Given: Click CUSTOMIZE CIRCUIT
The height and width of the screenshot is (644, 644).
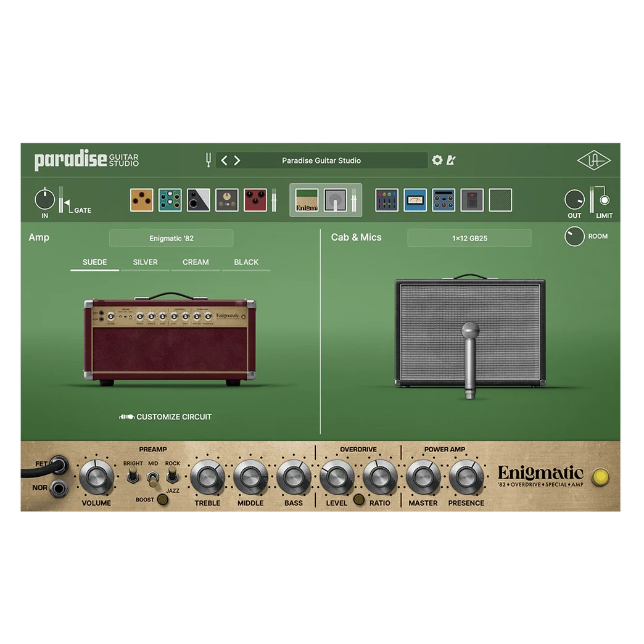Looking at the screenshot, I should click(165, 417).
